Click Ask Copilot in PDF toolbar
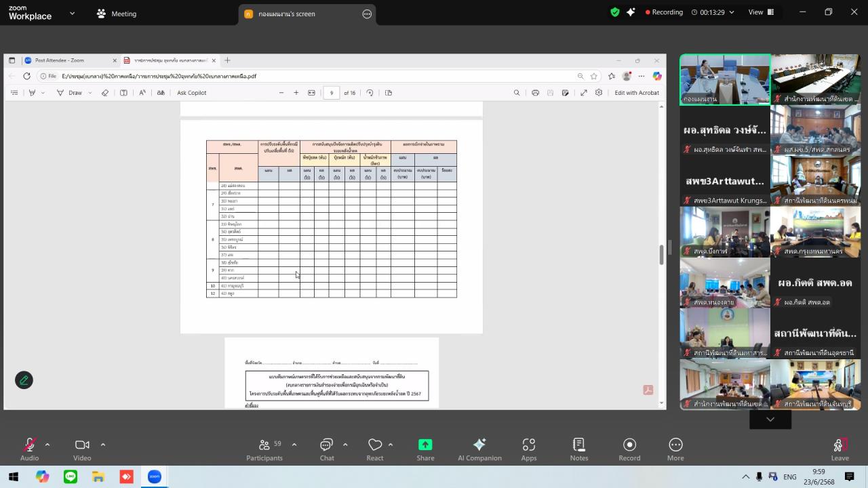This screenshot has width=868, height=488. click(191, 93)
